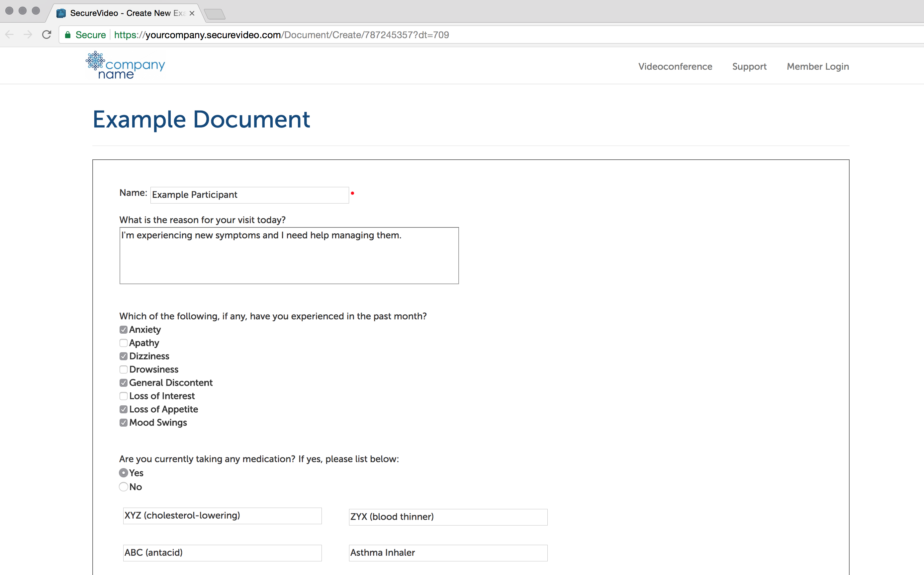Select the Yes medication radio button
The image size is (924, 575).
pyautogui.click(x=123, y=473)
